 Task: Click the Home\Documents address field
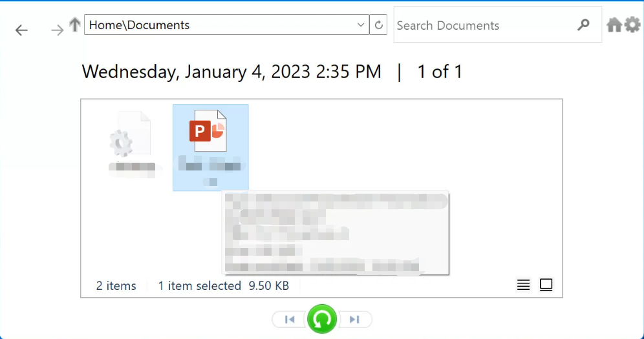tap(219, 25)
